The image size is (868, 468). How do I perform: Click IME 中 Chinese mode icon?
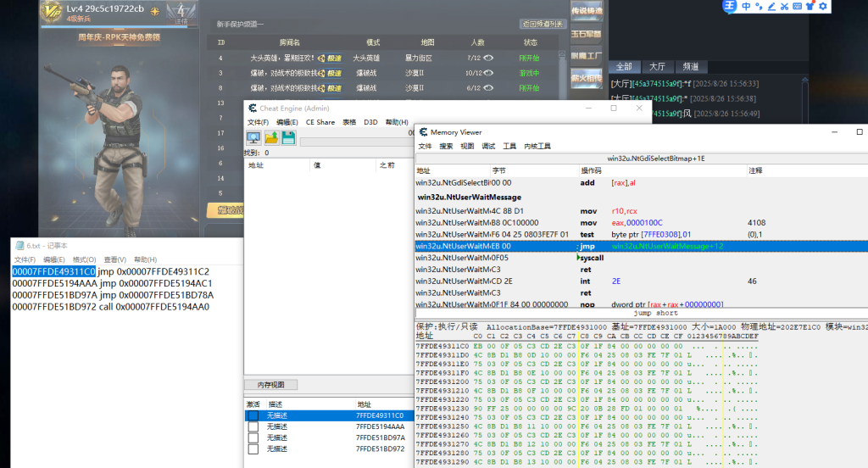[x=746, y=6]
